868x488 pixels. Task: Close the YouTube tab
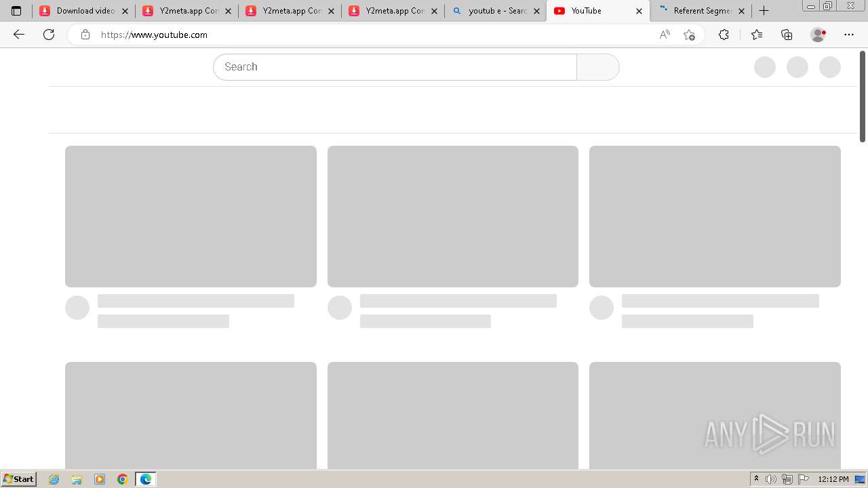tap(639, 11)
